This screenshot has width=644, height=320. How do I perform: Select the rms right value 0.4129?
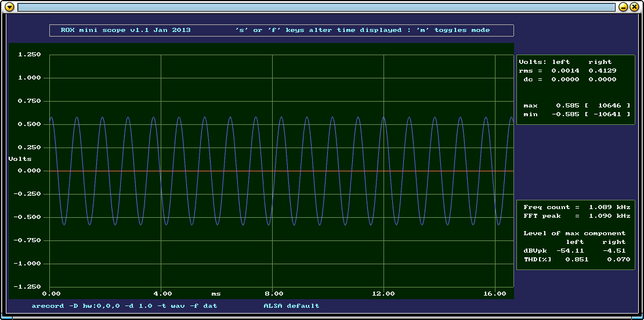[x=603, y=71]
